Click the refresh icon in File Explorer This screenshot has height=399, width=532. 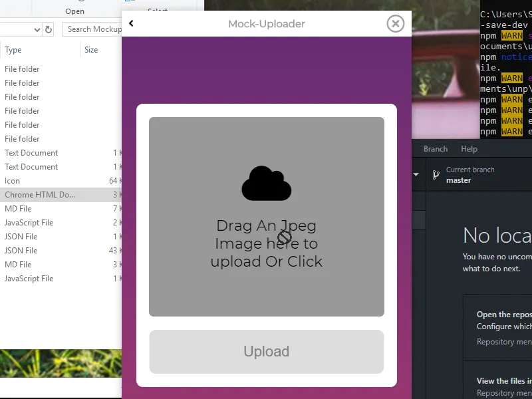point(49,30)
